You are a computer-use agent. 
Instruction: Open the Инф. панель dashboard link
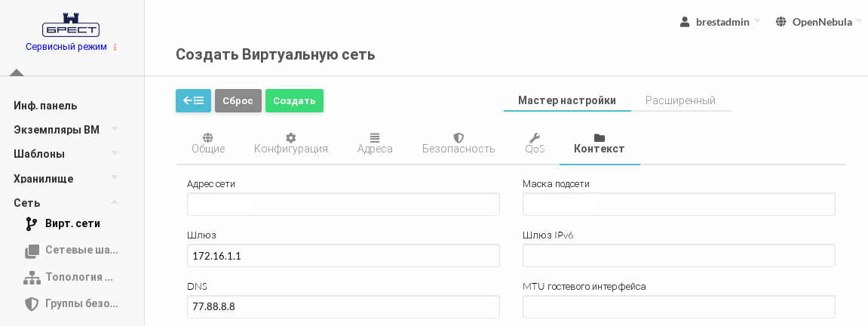(x=45, y=106)
